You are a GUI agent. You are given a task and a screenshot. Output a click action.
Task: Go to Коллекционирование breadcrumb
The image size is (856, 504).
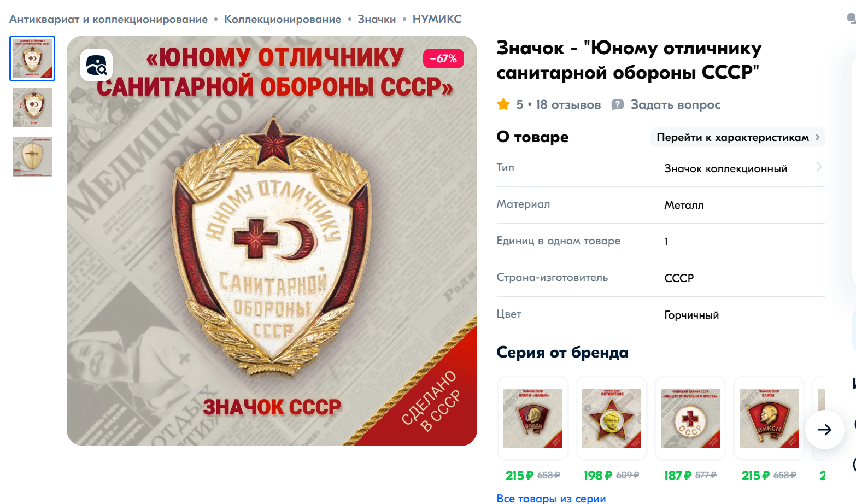pyautogui.click(x=283, y=20)
